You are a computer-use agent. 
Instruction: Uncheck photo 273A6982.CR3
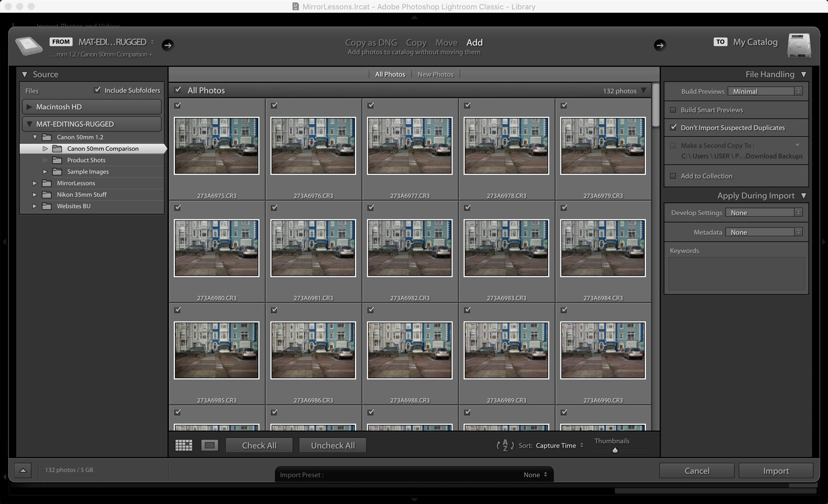pyautogui.click(x=371, y=208)
